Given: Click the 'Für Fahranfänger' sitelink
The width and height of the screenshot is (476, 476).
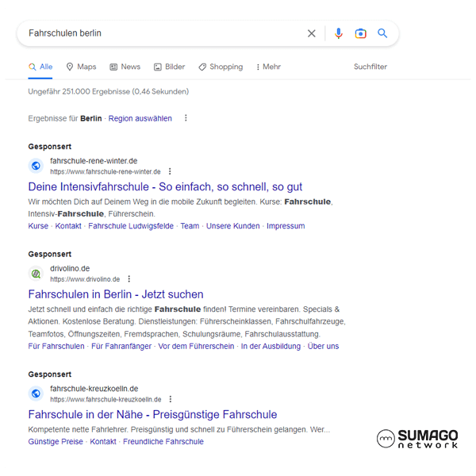Looking at the screenshot, I should [x=121, y=346].
